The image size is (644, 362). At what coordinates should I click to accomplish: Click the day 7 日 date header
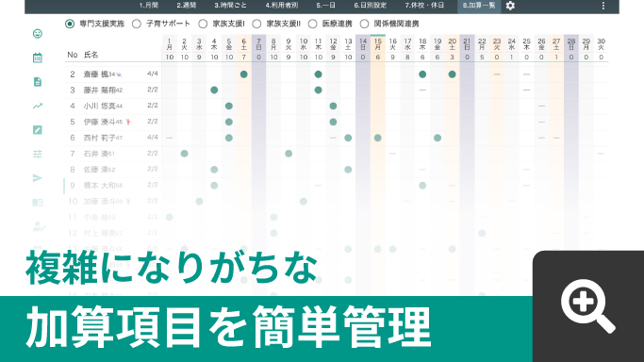(x=258, y=44)
